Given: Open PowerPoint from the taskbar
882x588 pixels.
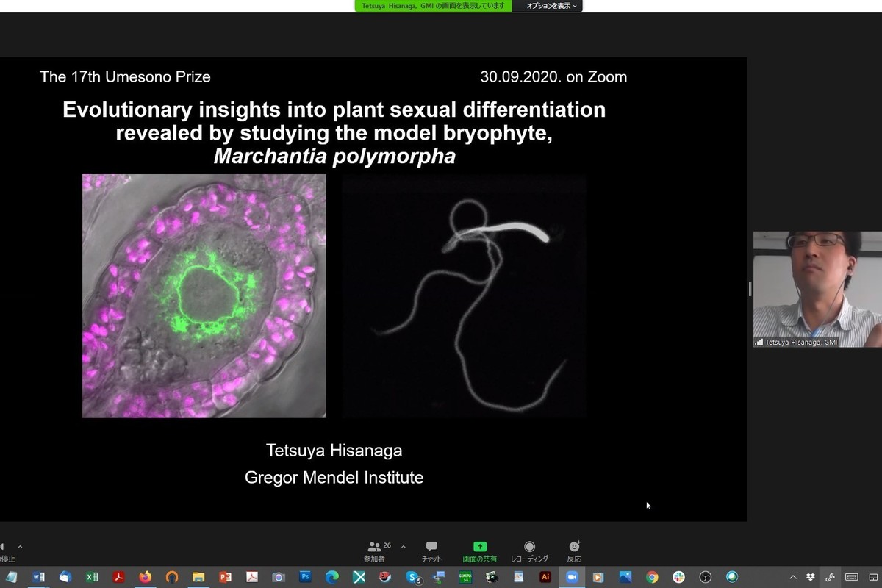Looking at the screenshot, I should (x=225, y=577).
